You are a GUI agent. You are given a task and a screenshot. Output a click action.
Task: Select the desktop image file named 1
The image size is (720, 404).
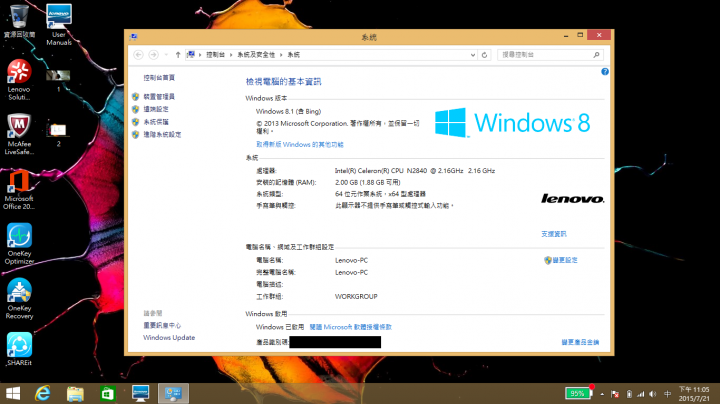58,80
